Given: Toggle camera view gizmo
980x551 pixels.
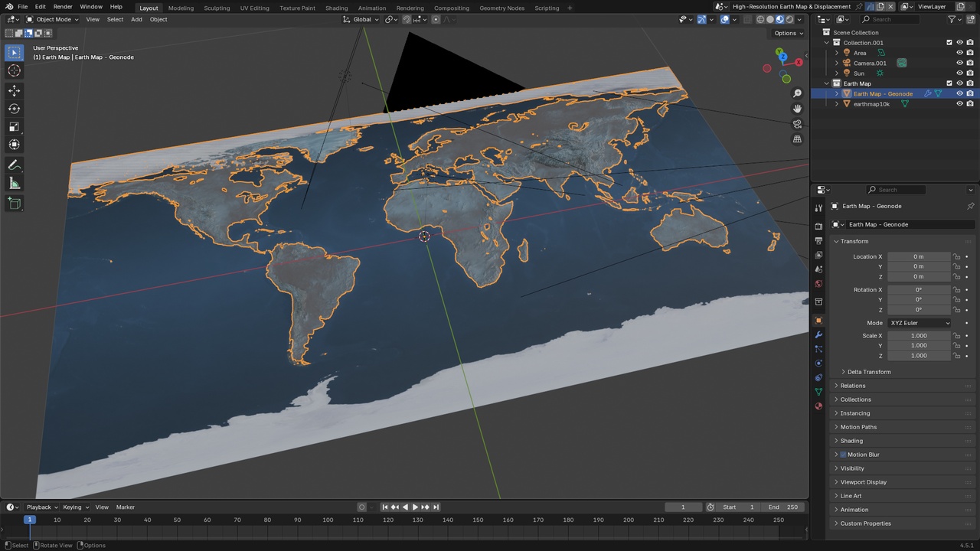Looking at the screenshot, I should point(797,124).
